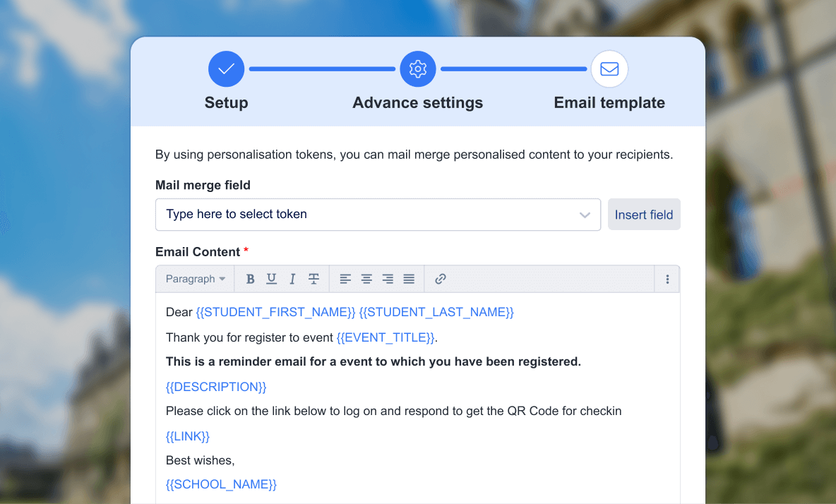The height and width of the screenshot is (504, 836).
Task: Click the {{EVENT_TITLE}} token
Action: coord(386,338)
